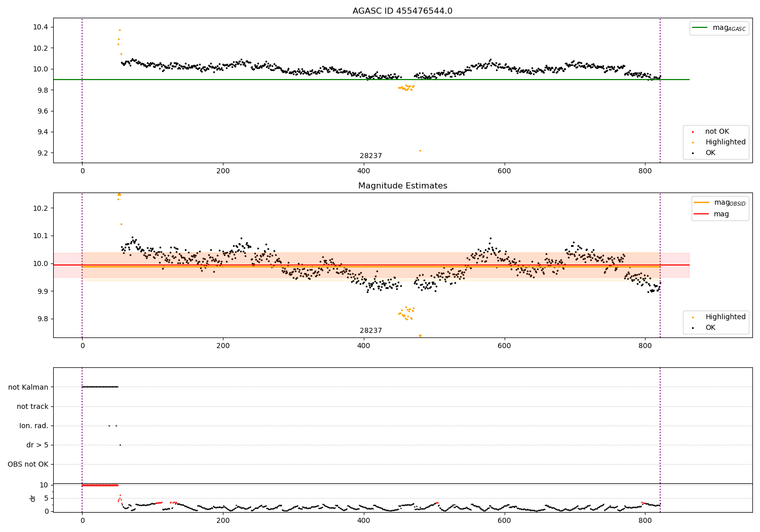This screenshot has width=760, height=532.
Task: Click the 10.4 tick label on top plot
Action: click(x=41, y=27)
